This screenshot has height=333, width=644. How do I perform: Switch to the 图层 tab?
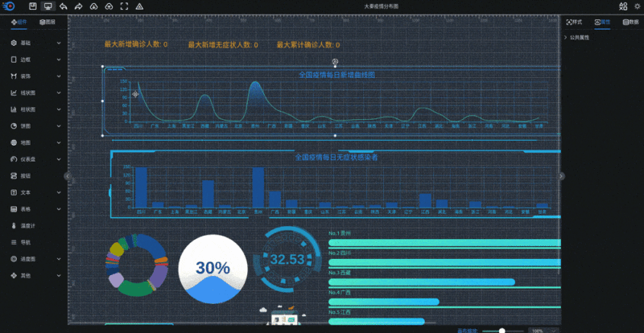coord(48,22)
